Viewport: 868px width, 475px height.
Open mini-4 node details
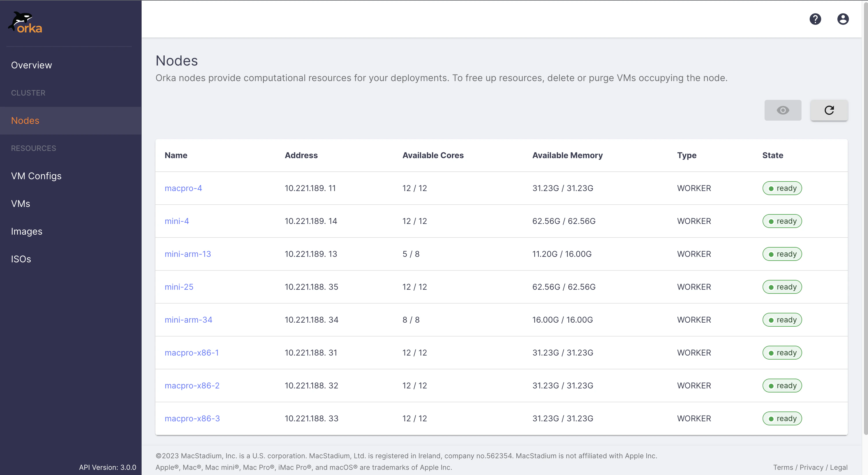click(x=177, y=221)
